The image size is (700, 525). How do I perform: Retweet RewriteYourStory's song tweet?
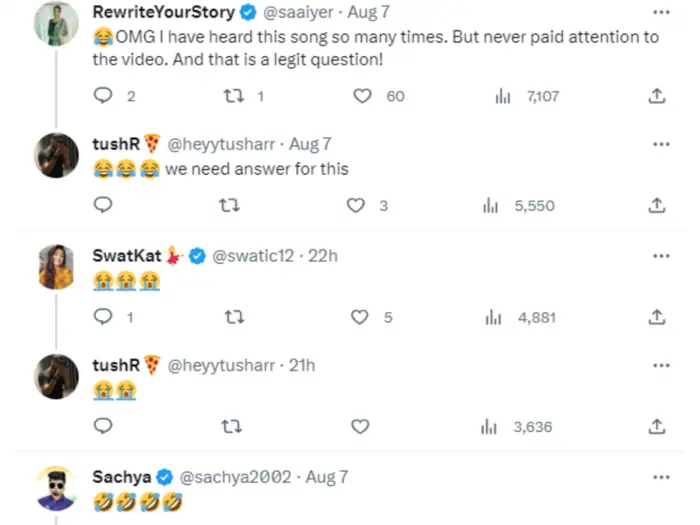[x=230, y=96]
